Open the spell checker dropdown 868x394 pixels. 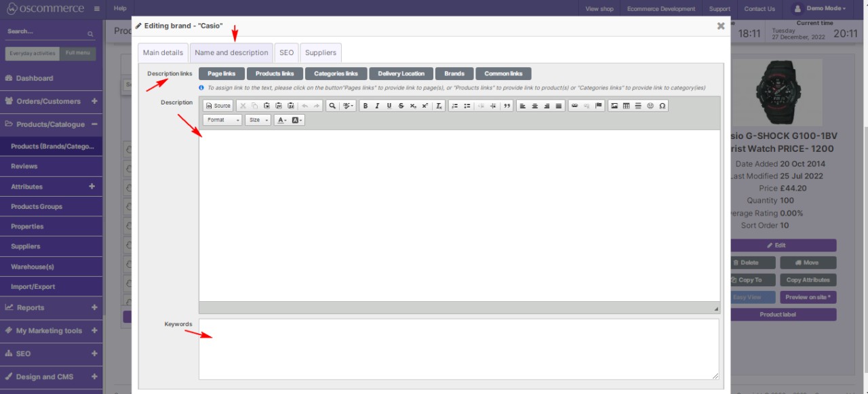349,106
